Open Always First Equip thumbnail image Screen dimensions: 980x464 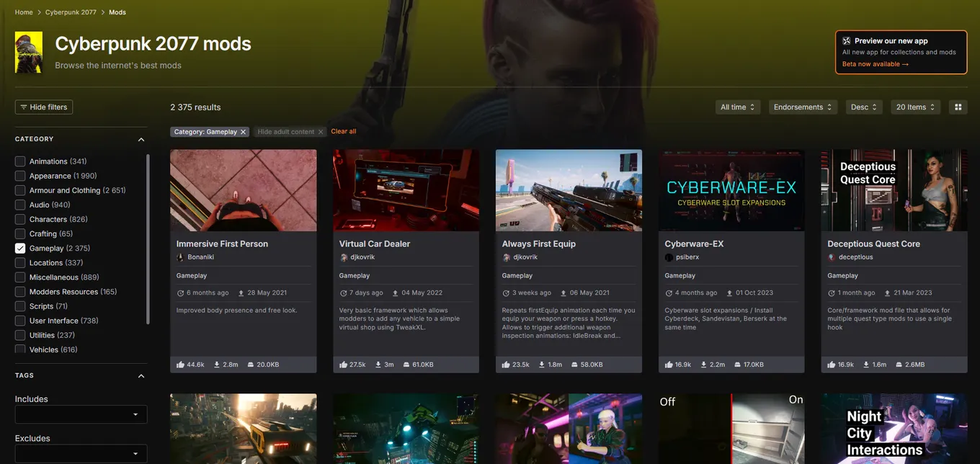point(569,190)
